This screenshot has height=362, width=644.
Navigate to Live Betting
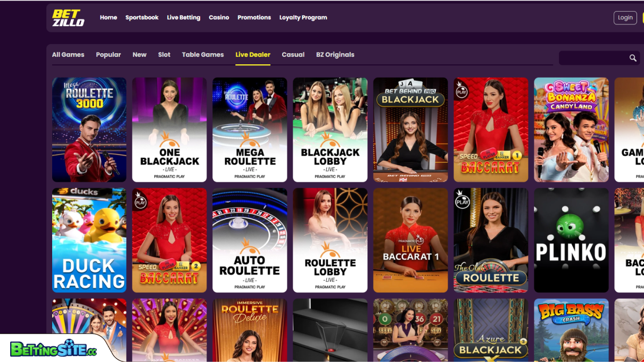point(183,17)
